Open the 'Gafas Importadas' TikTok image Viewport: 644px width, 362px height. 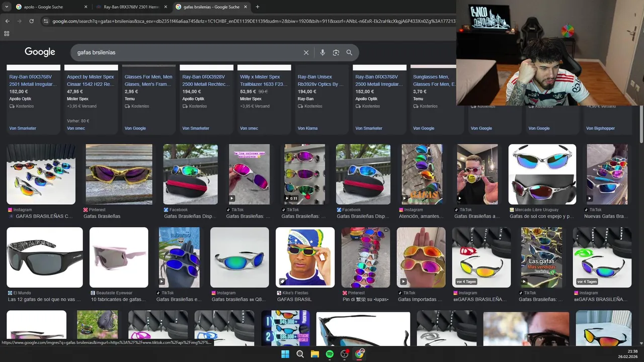(421, 257)
